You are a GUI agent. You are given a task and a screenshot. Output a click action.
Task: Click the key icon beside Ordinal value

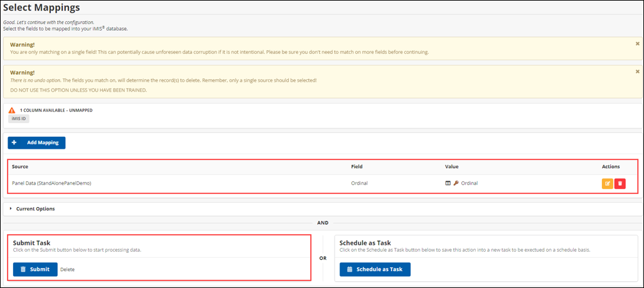click(456, 183)
